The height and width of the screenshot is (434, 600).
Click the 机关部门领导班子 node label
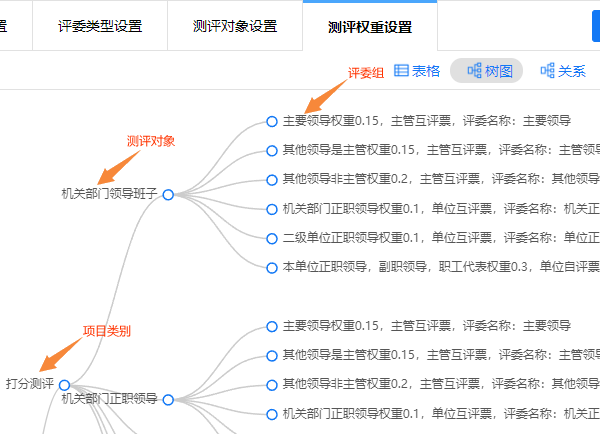click(x=109, y=194)
